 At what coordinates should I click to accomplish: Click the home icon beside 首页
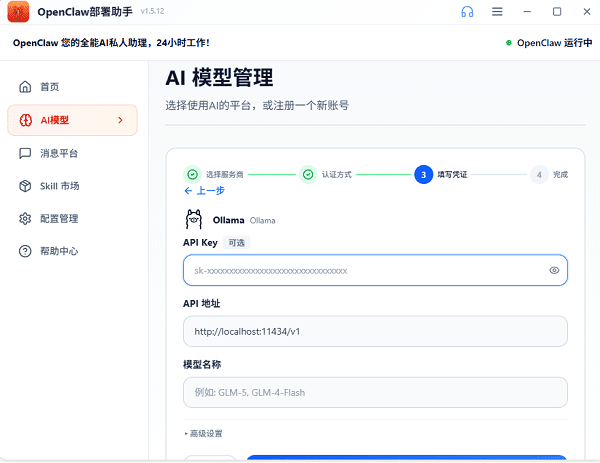tap(25, 87)
